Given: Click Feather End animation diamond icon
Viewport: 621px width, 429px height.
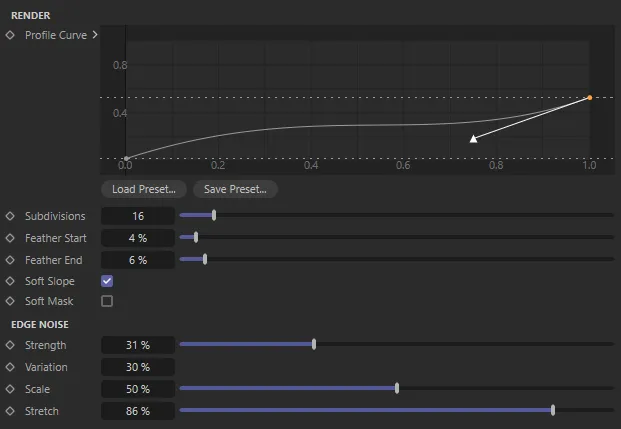Looking at the screenshot, I should coord(10,260).
